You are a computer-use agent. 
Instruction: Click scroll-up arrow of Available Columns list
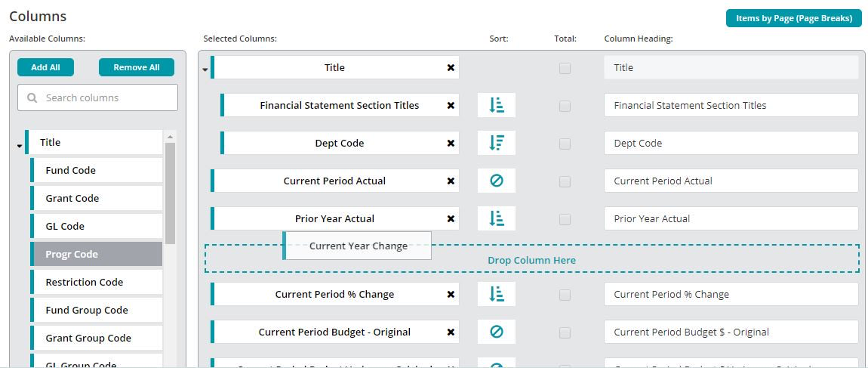pyautogui.click(x=170, y=136)
